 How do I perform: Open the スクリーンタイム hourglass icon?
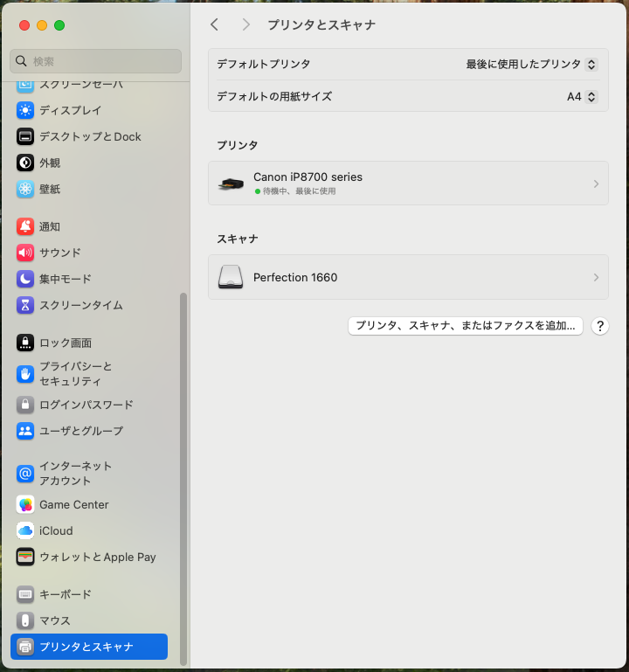click(x=25, y=305)
